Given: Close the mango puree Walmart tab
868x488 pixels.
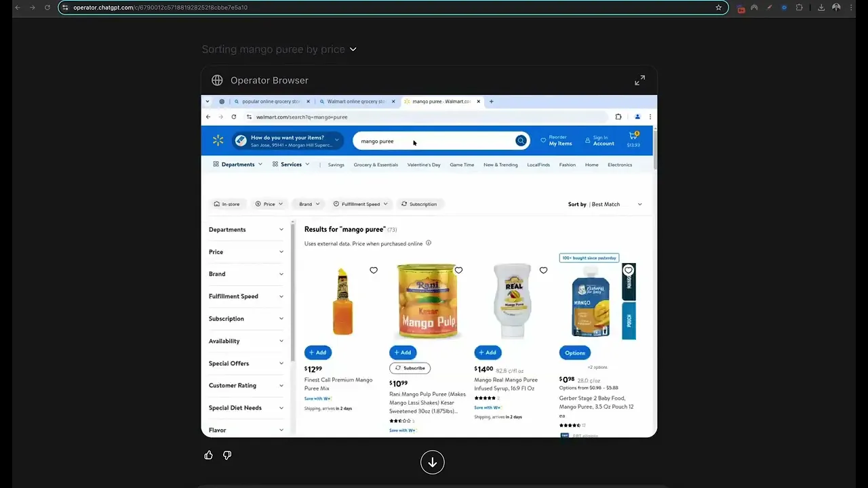Looking at the screenshot, I should coord(479,102).
